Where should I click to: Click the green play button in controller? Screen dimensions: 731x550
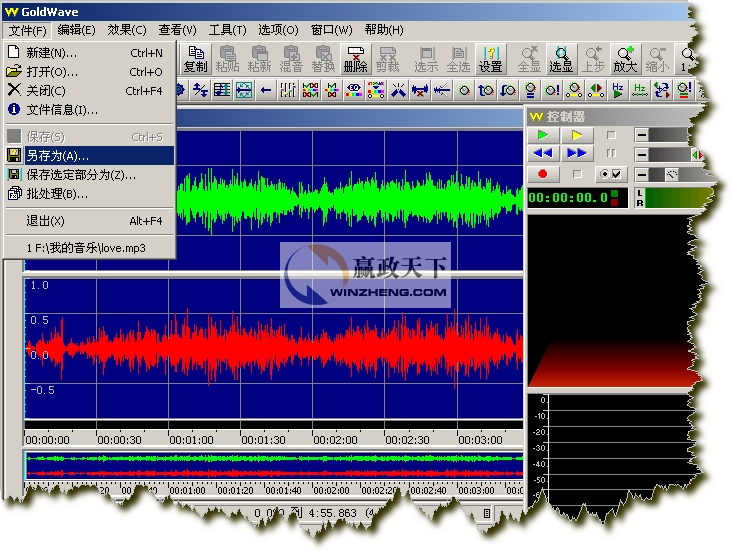point(543,135)
